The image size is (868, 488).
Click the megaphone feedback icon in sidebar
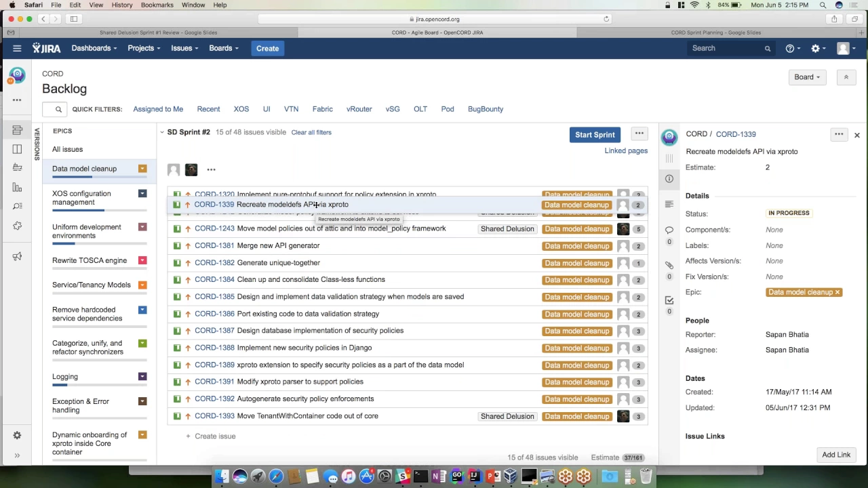[x=17, y=256]
